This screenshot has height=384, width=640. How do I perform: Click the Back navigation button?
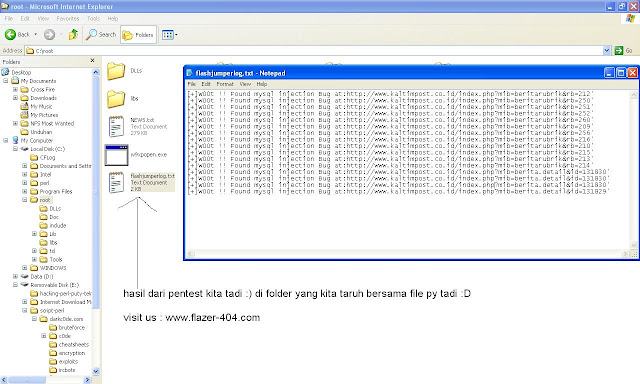click(16, 35)
